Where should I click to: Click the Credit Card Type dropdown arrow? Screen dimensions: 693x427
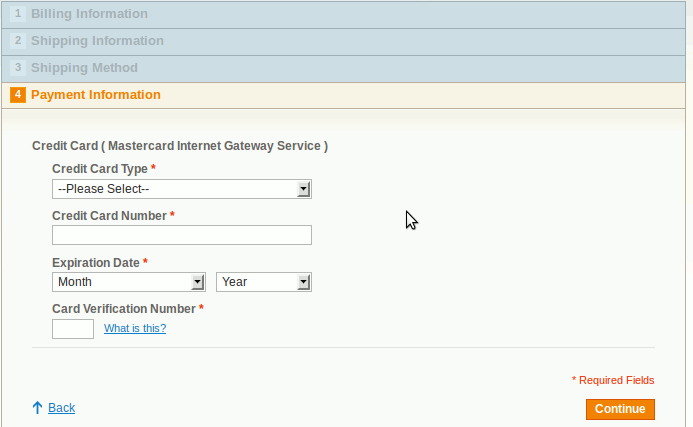[x=303, y=189]
